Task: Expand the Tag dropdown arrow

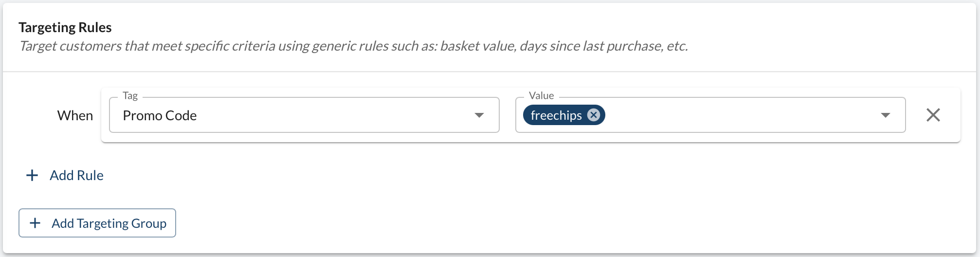Action: (x=479, y=115)
